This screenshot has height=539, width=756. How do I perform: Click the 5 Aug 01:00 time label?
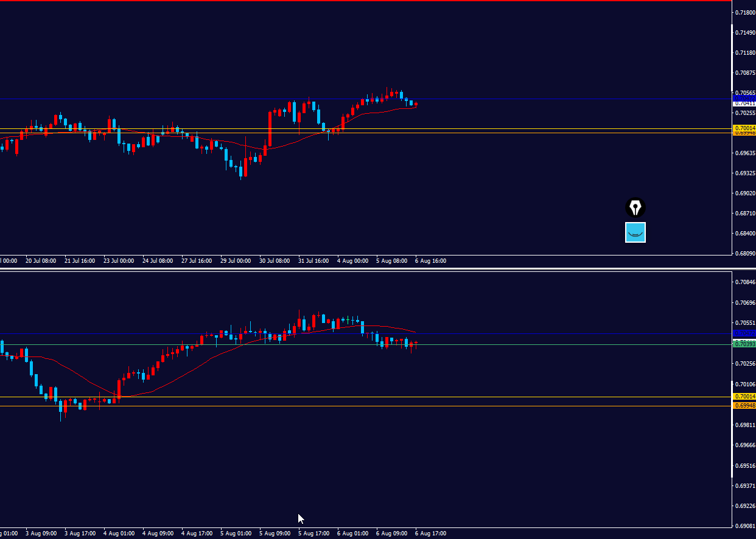coord(236,534)
